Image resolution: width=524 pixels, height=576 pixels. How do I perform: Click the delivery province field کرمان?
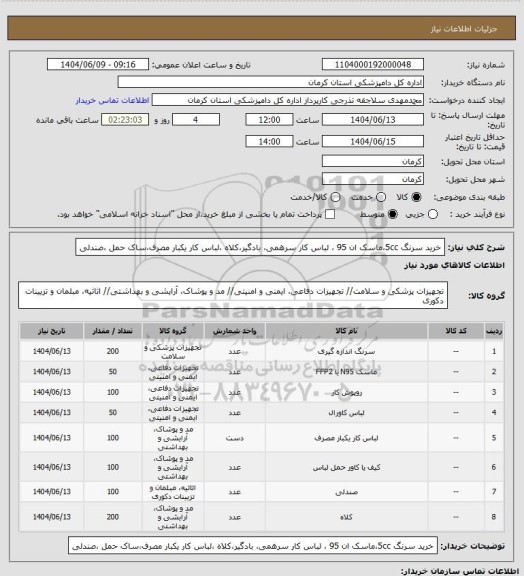(x=373, y=161)
